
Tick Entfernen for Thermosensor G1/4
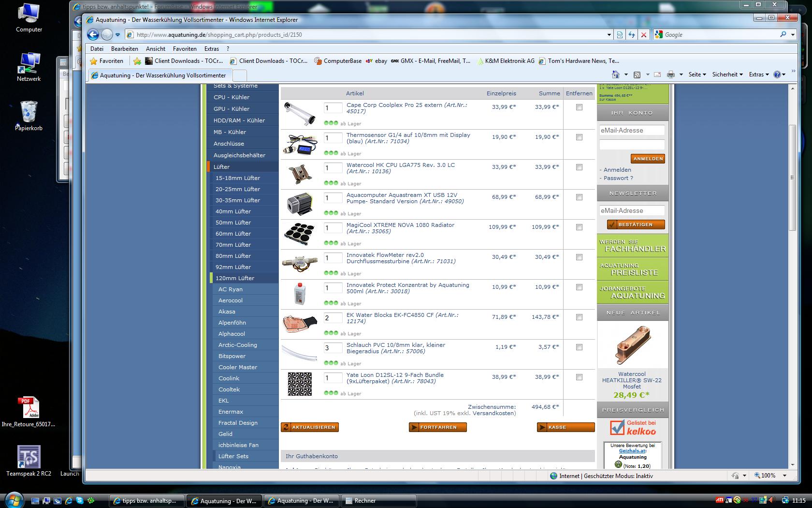tap(579, 137)
